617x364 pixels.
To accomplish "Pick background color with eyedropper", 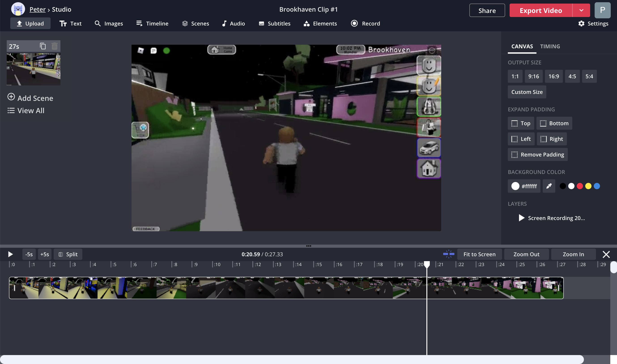I will (549, 186).
